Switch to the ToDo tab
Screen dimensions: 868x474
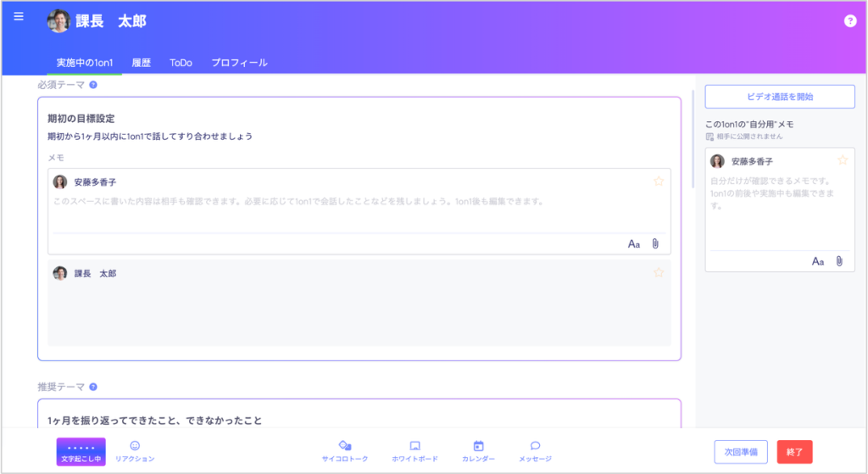tap(181, 63)
